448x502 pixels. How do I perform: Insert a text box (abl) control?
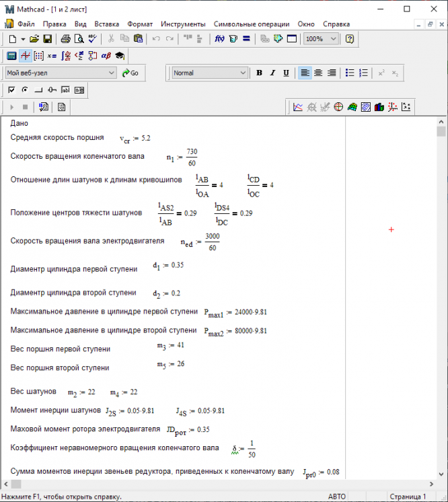pyautogui.click(x=65, y=90)
